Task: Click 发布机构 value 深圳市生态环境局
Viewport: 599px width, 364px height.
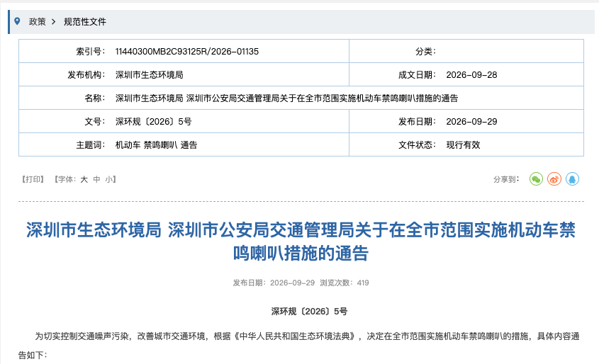Action: [x=150, y=75]
